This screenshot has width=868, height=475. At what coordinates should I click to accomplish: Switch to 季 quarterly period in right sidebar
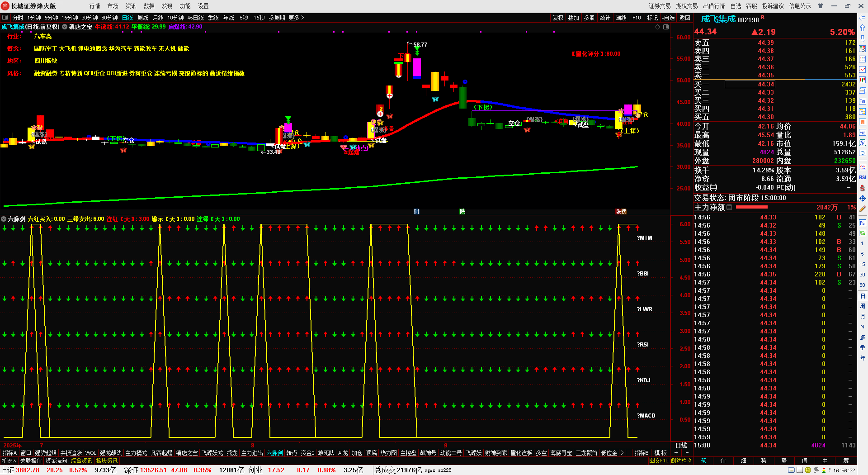coord(863,348)
